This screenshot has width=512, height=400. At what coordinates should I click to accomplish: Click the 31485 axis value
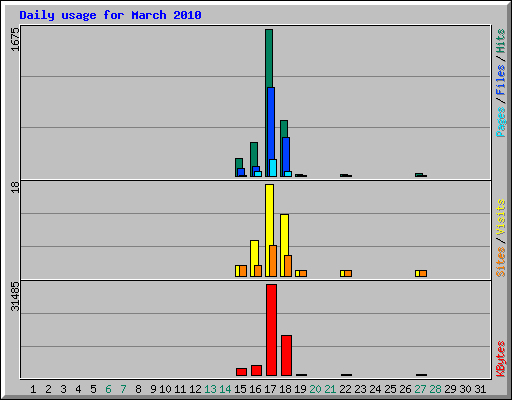[15, 296]
